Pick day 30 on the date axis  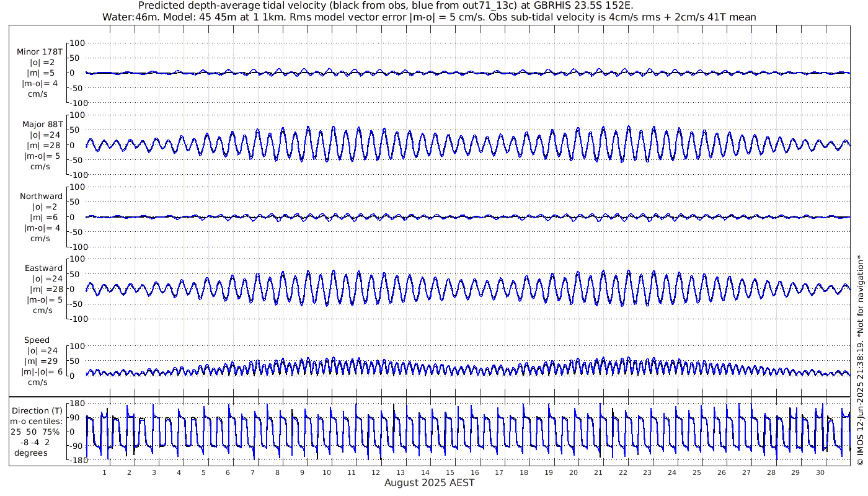(821, 472)
